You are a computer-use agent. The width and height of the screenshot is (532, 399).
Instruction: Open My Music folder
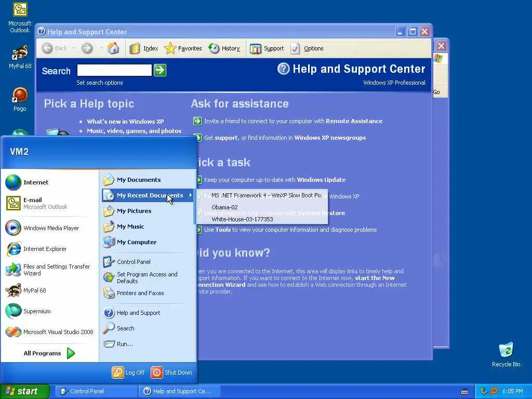tap(148, 227)
